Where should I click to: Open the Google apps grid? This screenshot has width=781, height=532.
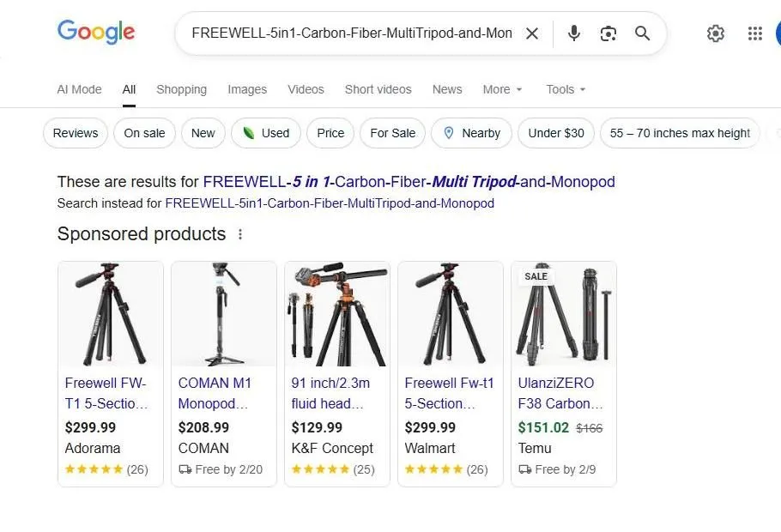(754, 33)
